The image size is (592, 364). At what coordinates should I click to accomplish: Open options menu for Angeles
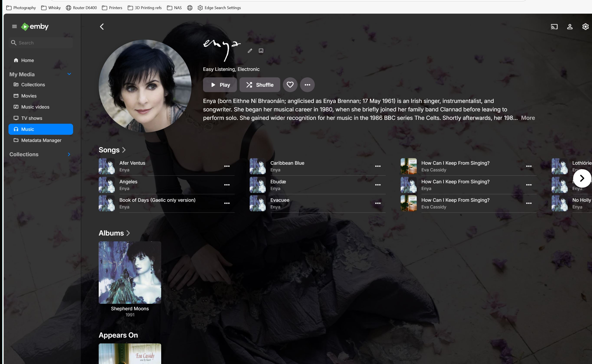click(227, 185)
